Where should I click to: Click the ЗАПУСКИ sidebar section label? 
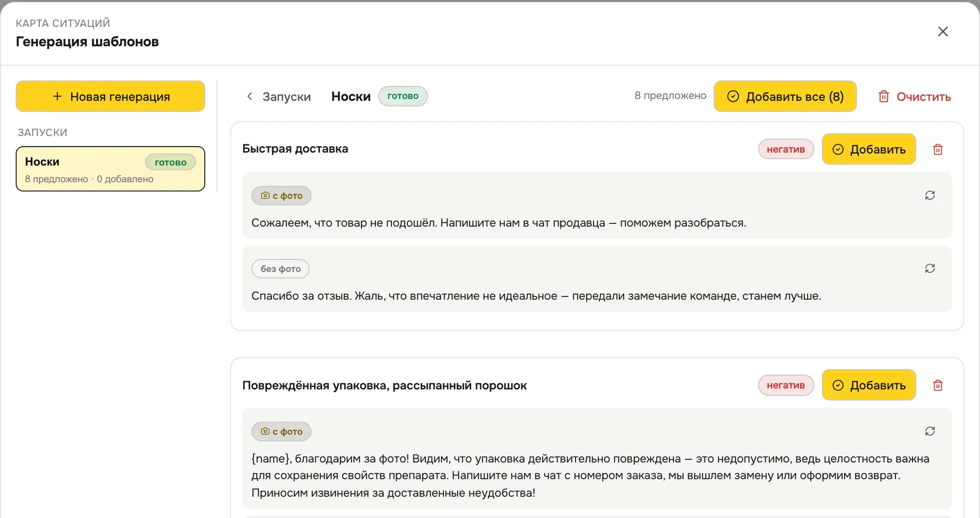click(42, 132)
